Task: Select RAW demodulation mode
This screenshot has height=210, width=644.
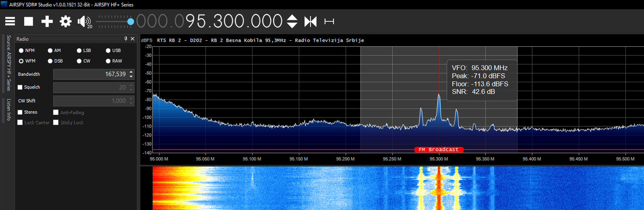Action: coord(108,61)
